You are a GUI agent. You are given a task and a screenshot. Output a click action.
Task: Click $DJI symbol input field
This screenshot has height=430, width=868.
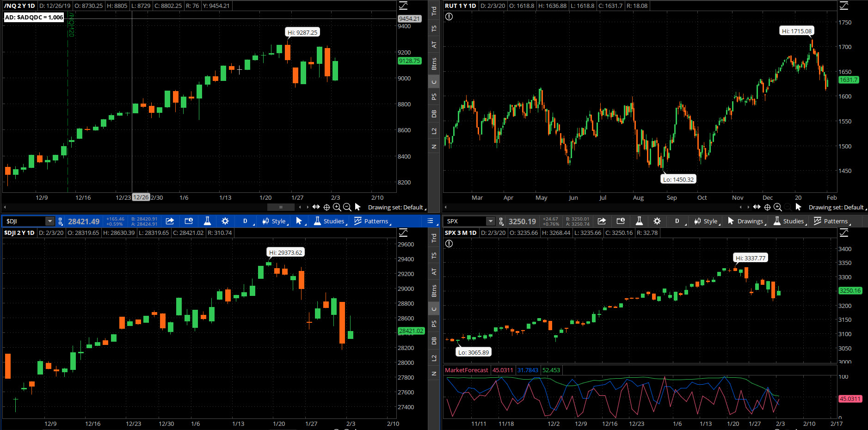coord(25,221)
